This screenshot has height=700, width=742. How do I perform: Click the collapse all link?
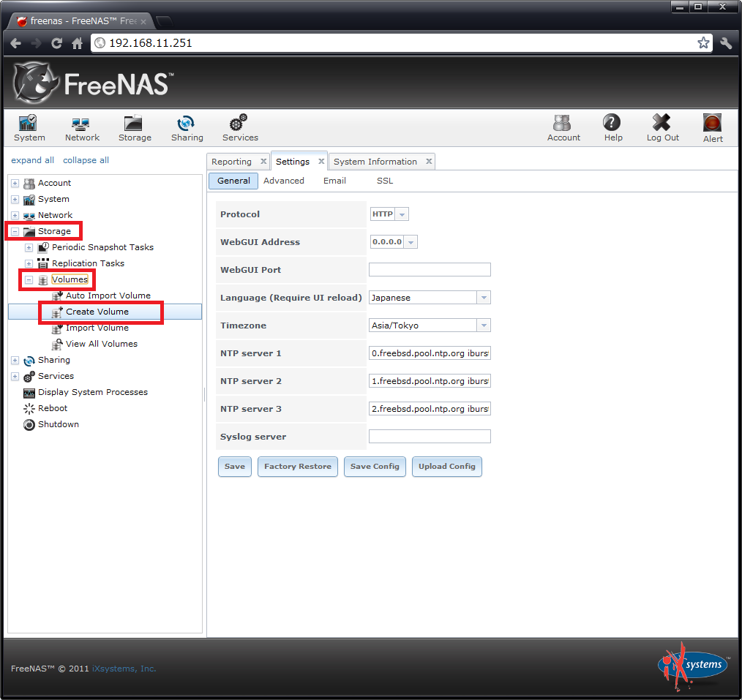pyautogui.click(x=86, y=160)
